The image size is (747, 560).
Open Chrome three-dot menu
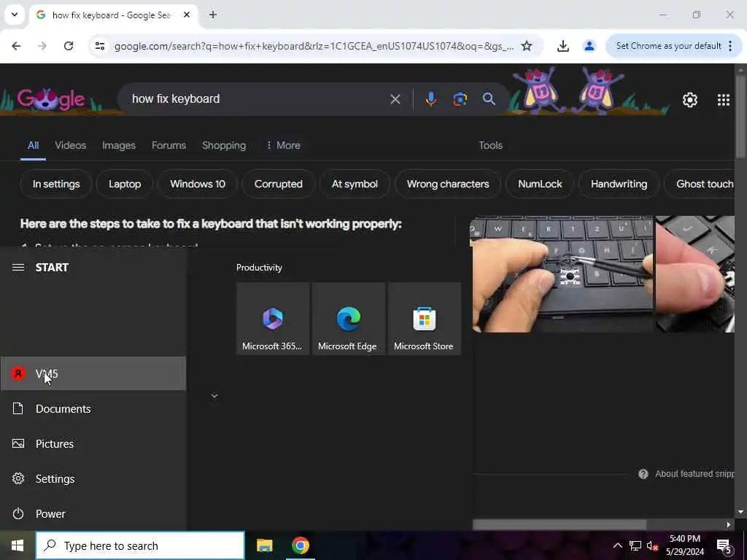point(730,46)
